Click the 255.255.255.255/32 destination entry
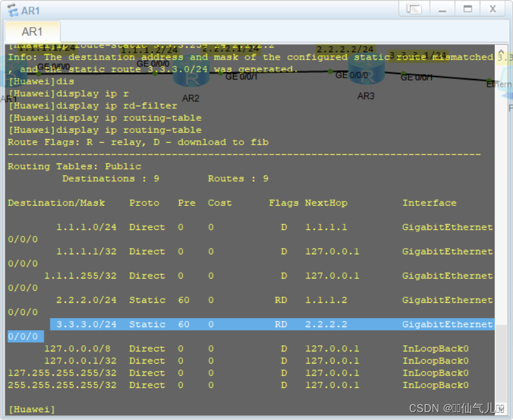Screen dimensions: 513x420 (62, 385)
